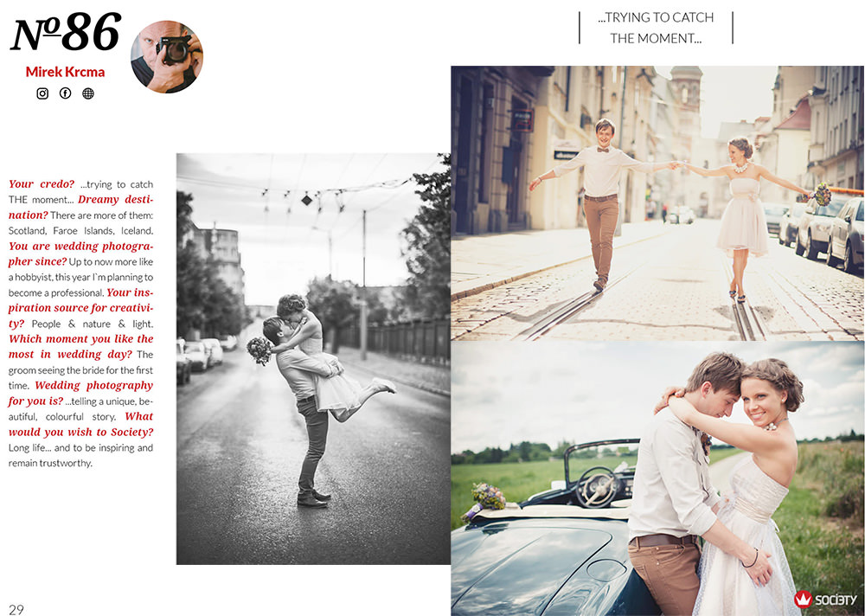This screenshot has width=865, height=616.
Task: Open the couple holding hands street photo
Action: point(657,203)
